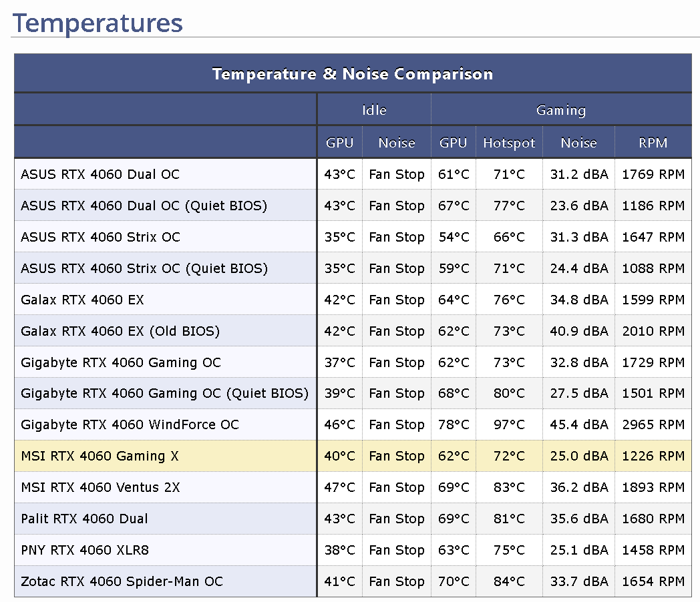Select the 23.6 dBA noise cell

click(x=578, y=206)
